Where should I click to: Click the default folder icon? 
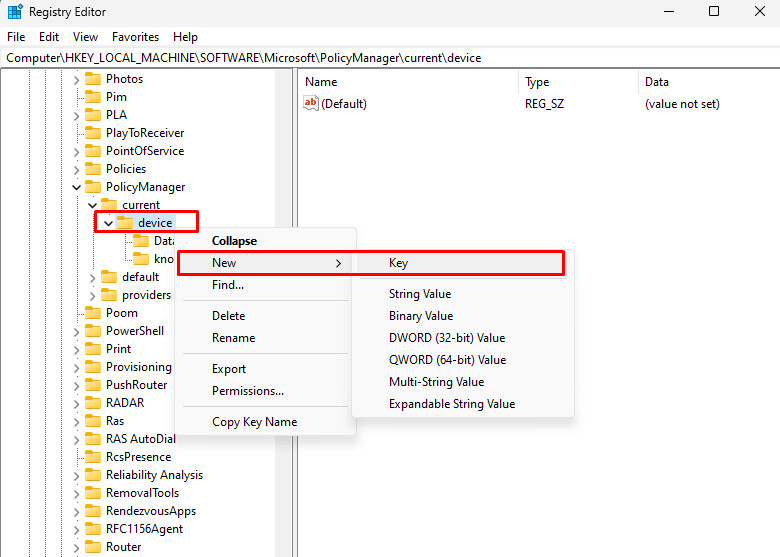[x=109, y=277]
